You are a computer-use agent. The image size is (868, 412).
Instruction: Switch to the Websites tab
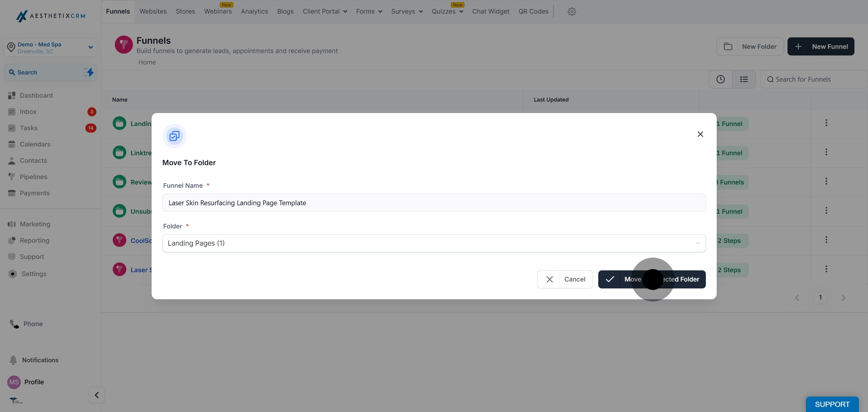click(x=153, y=11)
